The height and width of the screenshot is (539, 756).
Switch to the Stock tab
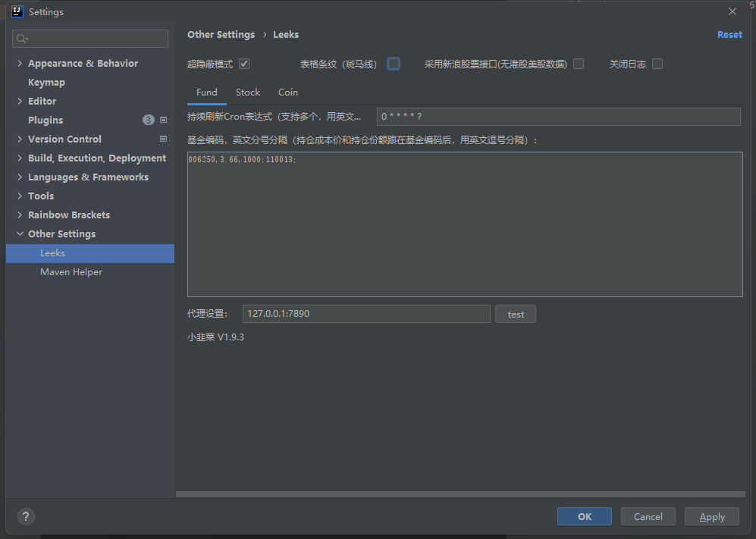point(248,92)
